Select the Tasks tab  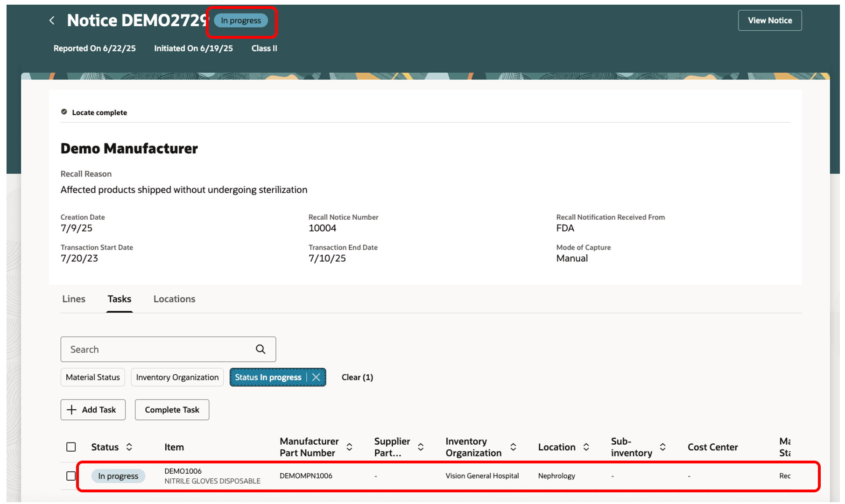pyautogui.click(x=120, y=299)
